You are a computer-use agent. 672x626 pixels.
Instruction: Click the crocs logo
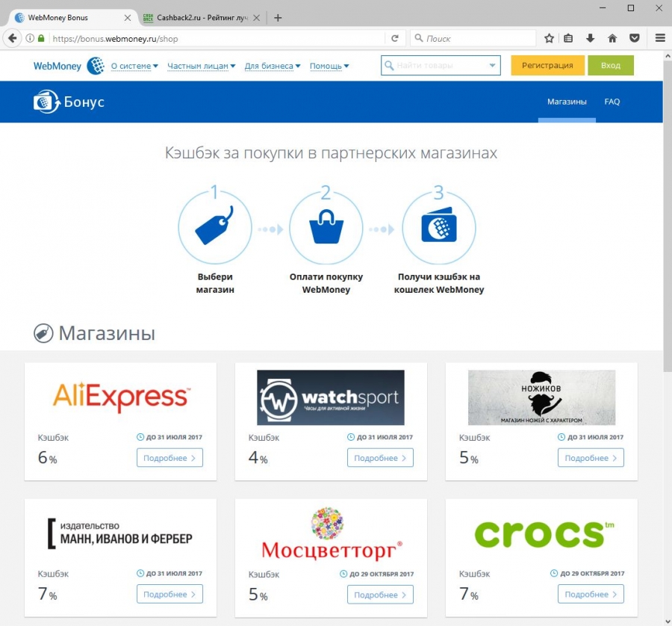[544, 534]
